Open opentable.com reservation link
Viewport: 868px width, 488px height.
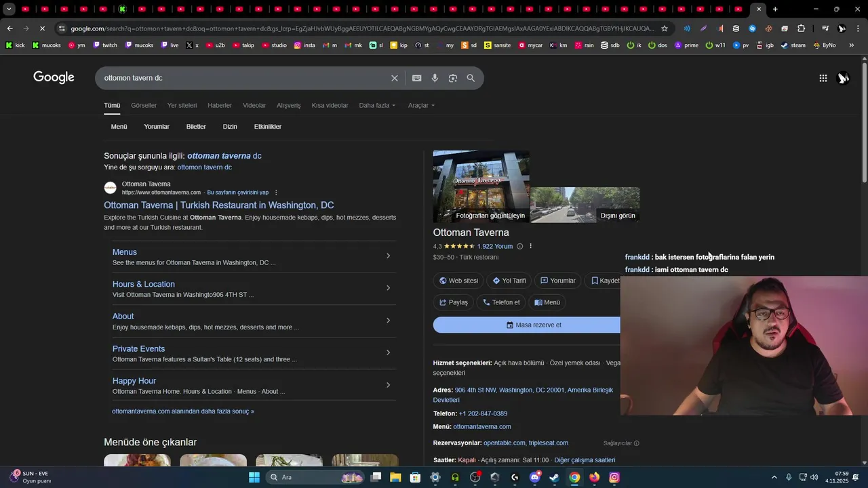[x=505, y=443]
